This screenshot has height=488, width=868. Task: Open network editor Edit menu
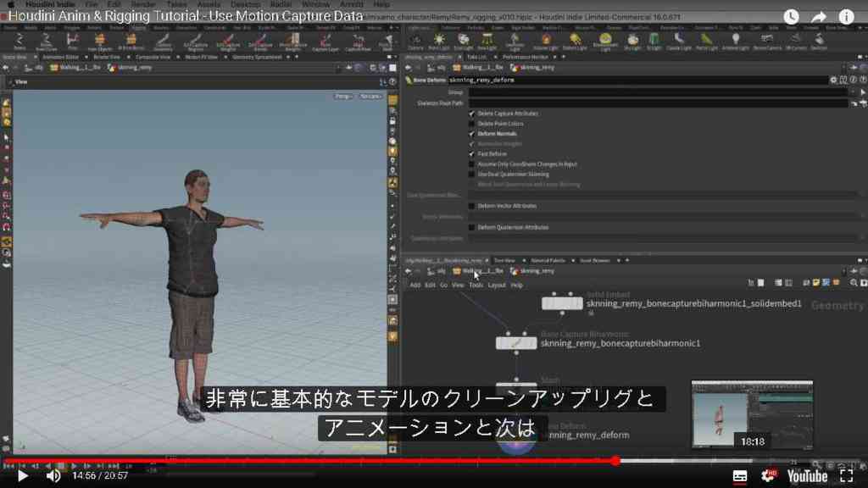(x=430, y=285)
